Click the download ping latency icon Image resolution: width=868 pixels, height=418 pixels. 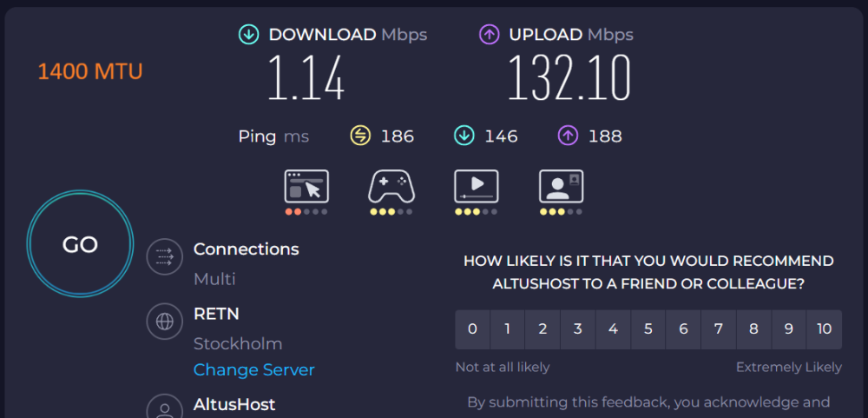click(x=464, y=136)
